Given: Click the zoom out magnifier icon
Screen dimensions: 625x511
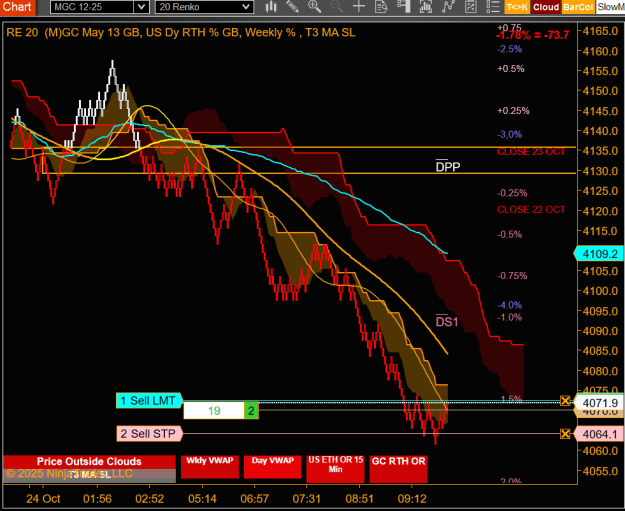Looking at the screenshot, I should click(x=337, y=7).
